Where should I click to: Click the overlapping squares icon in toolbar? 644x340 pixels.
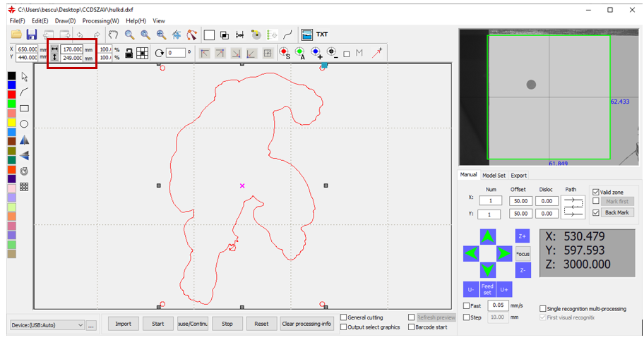225,35
